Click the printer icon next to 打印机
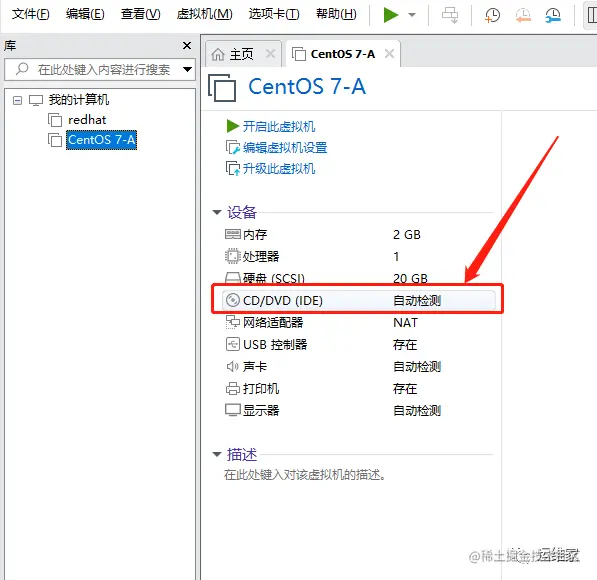 coord(233,389)
